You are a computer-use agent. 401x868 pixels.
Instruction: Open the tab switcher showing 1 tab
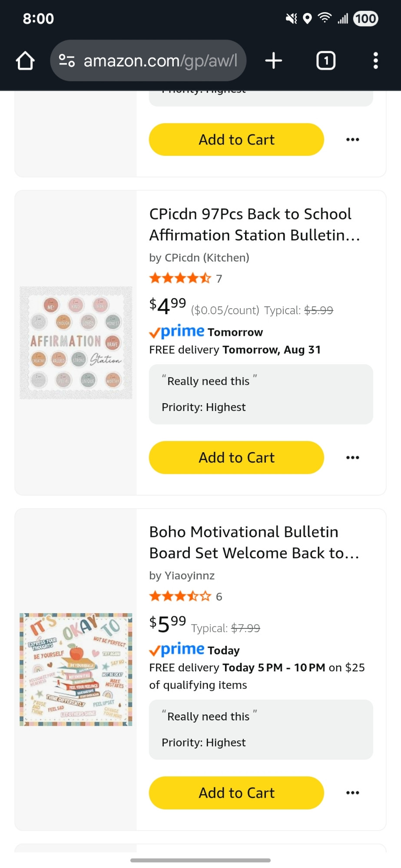pyautogui.click(x=326, y=61)
